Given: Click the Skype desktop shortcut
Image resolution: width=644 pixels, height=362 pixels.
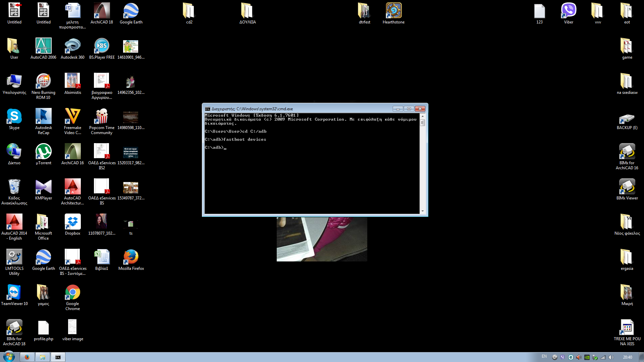Looking at the screenshot, I should 14,117.
